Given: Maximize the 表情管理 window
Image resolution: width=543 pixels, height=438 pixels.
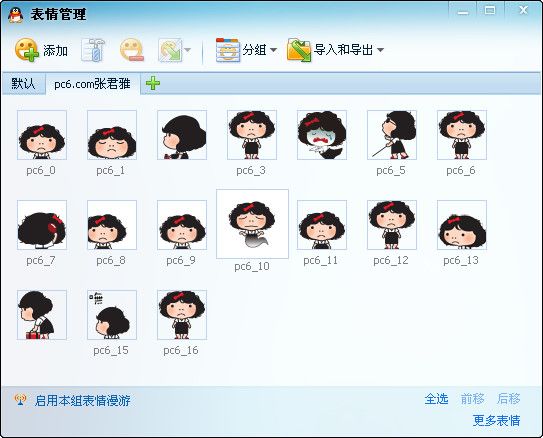Looking at the screenshot, I should (490, 10).
